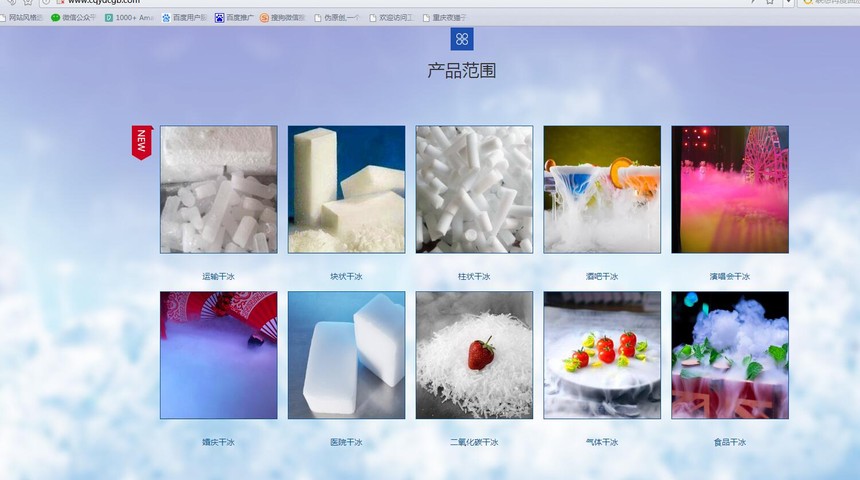Click the 柱状干冰 caption
The width and height of the screenshot is (860, 480).
tap(474, 276)
